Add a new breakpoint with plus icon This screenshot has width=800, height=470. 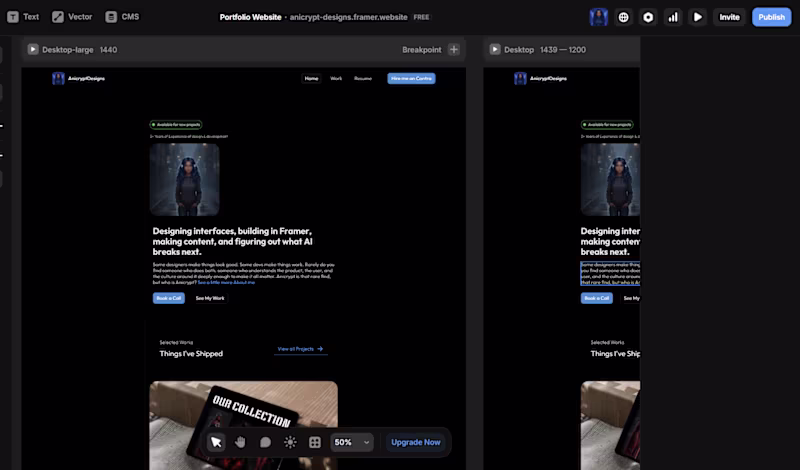click(454, 50)
